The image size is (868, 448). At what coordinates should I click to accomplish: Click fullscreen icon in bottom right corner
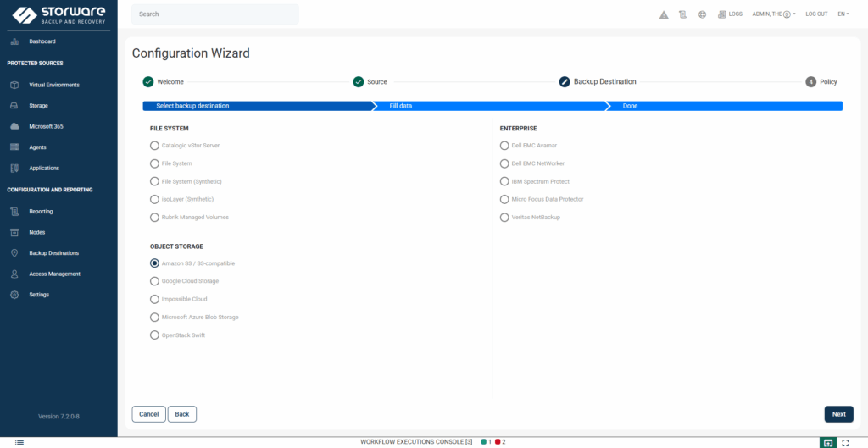[844, 442]
